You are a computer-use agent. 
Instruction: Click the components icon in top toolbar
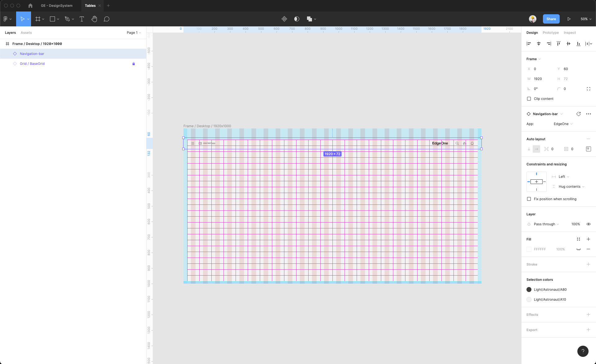coord(284,19)
